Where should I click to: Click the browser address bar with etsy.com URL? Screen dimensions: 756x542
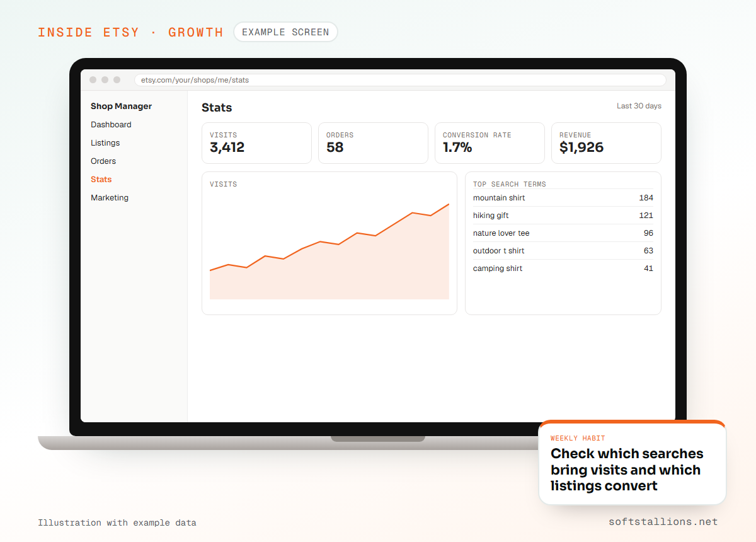point(400,80)
